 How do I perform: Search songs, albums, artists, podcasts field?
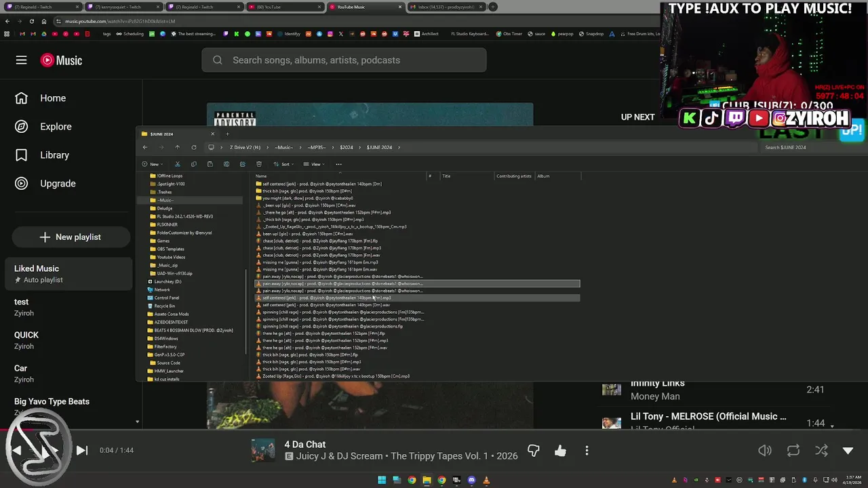coord(344,60)
